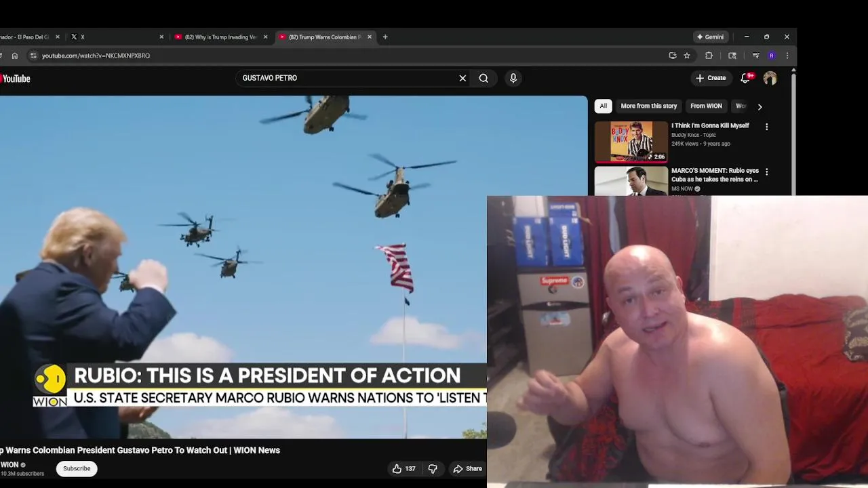868x488 pixels.
Task: Click the magnifier search button
Action: 484,78
